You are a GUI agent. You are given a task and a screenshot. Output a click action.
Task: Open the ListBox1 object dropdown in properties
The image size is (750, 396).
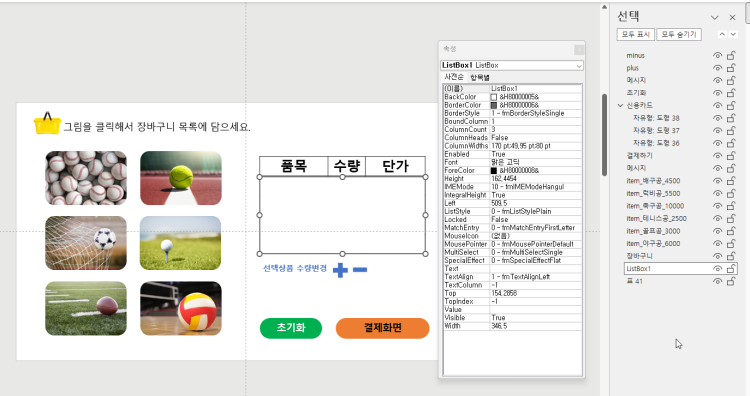(x=579, y=66)
